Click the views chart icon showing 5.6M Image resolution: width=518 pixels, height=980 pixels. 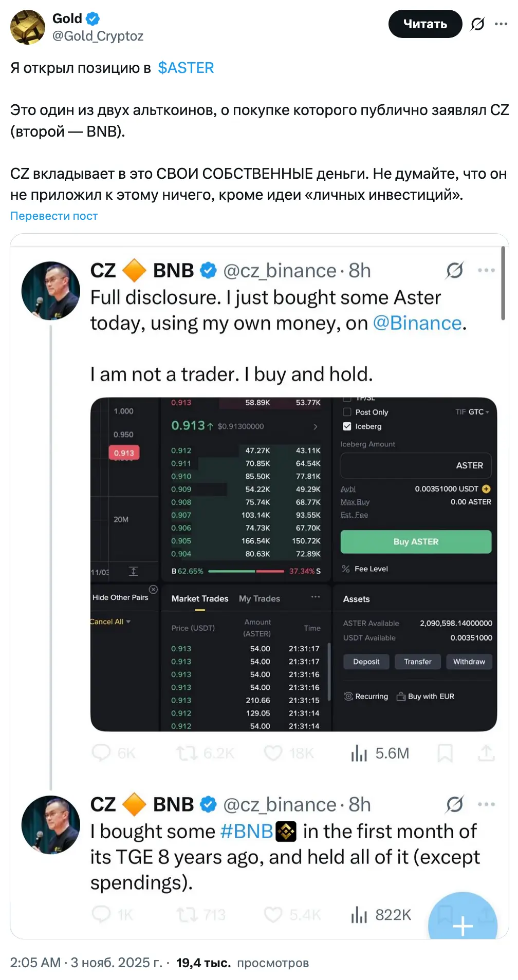(359, 753)
